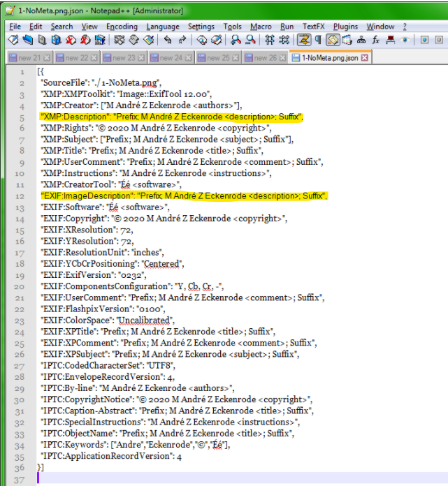Open the File menu
Viewport: 448px width, 486px height.
pyautogui.click(x=15, y=27)
